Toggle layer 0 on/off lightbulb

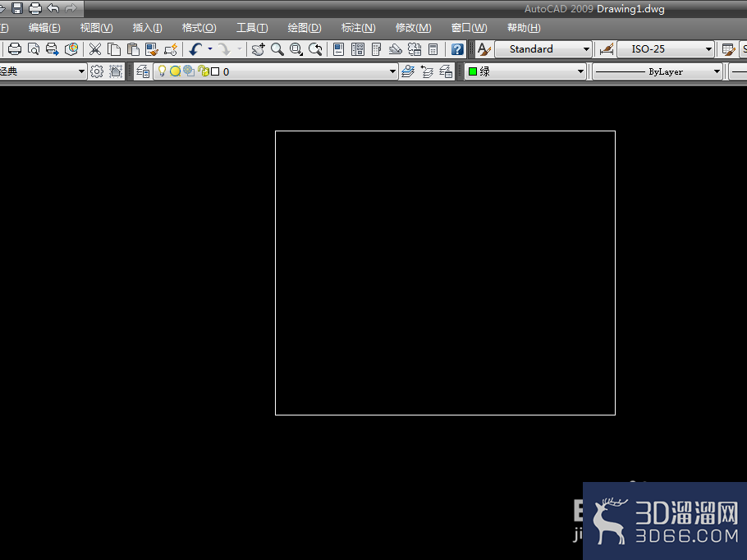click(162, 71)
